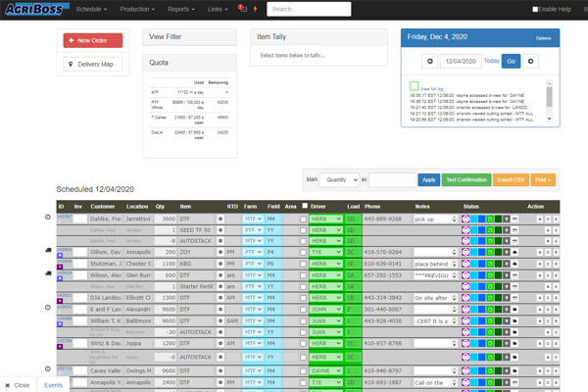Click truck icon beside Gillum order row
The height and width of the screenshot is (392, 588).
48,250
